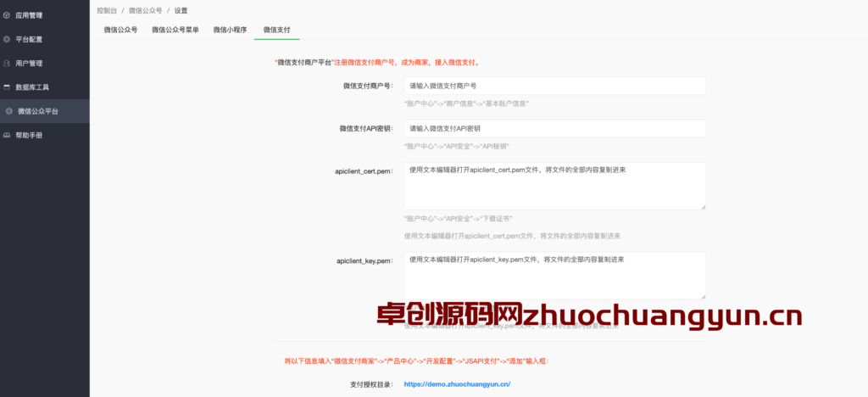Screen dimensions: 868x397
Task: Click the apiclient_key.pem field label
Action: pos(364,260)
